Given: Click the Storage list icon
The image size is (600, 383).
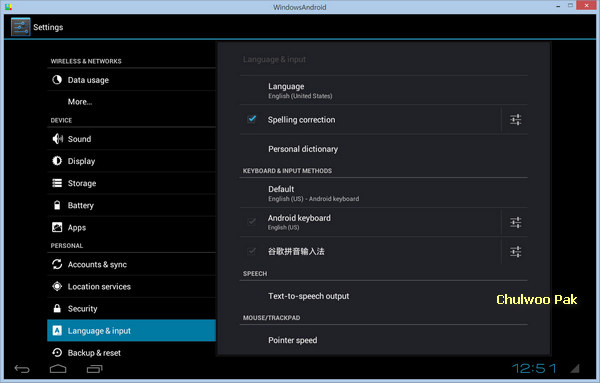Looking at the screenshot, I should coord(57,183).
